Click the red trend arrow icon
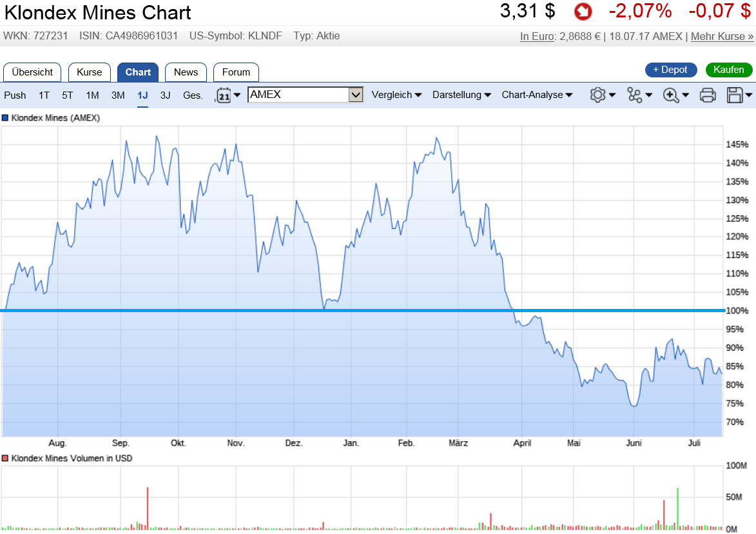Screen dimensions: 756x534 [582, 12]
